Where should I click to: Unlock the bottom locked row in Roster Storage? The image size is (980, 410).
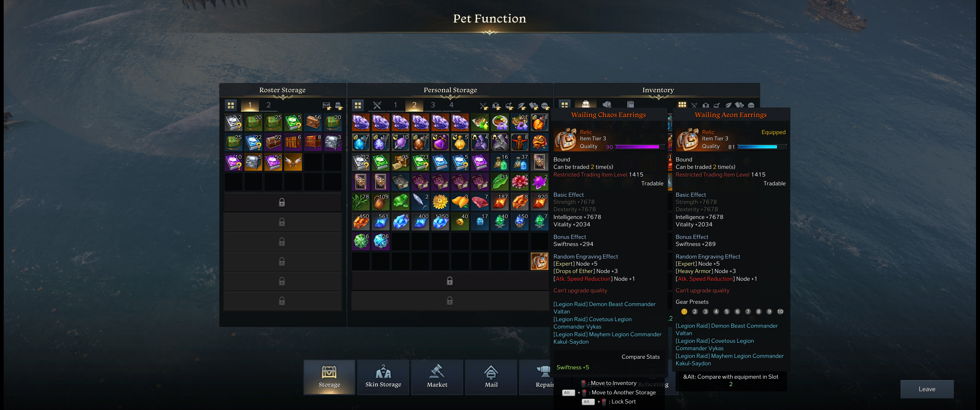[282, 301]
